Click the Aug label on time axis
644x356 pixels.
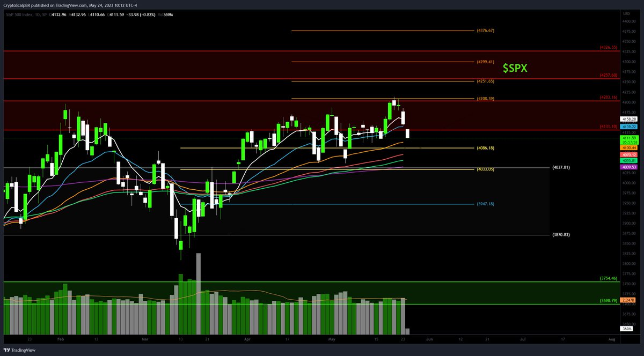click(612, 340)
